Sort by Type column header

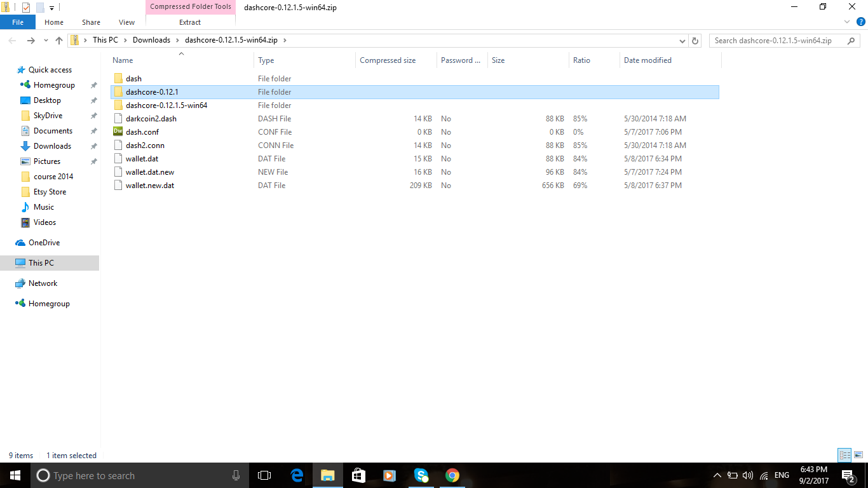[304, 60]
